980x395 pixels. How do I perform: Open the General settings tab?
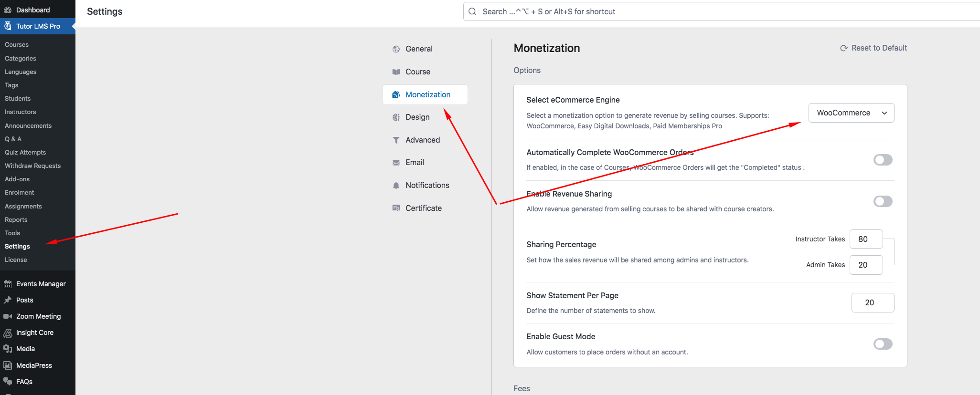[425, 49]
